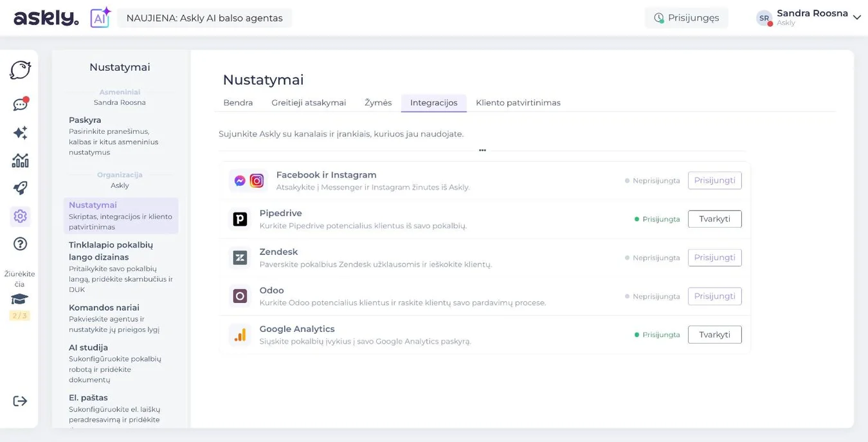Click the Prisijungta status for Google Analytics
This screenshot has height=442, width=868.
(x=657, y=335)
